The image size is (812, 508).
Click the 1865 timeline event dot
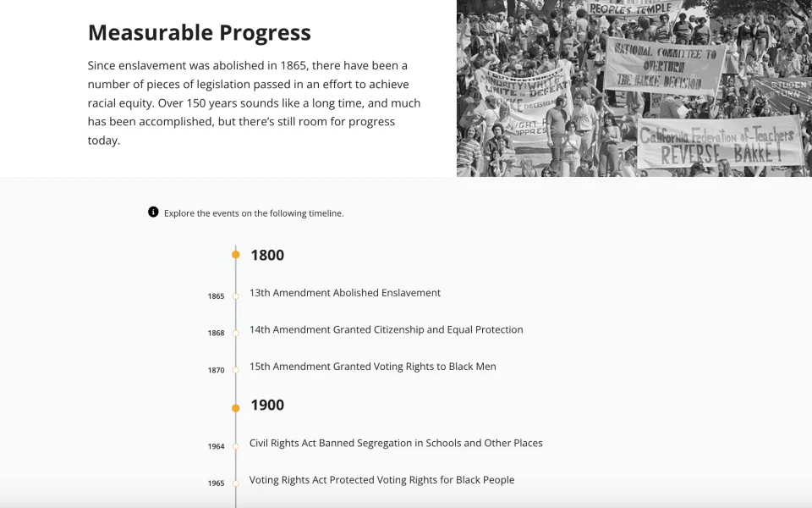[236, 296]
